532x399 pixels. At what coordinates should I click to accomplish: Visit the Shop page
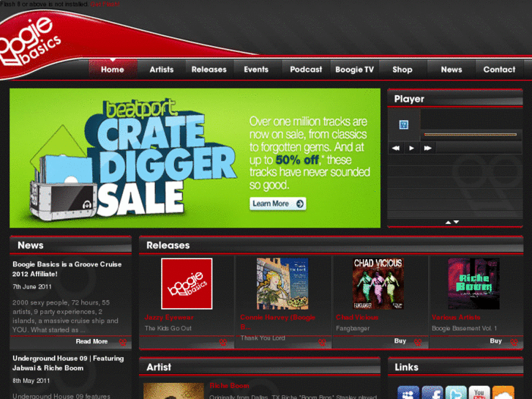402,70
